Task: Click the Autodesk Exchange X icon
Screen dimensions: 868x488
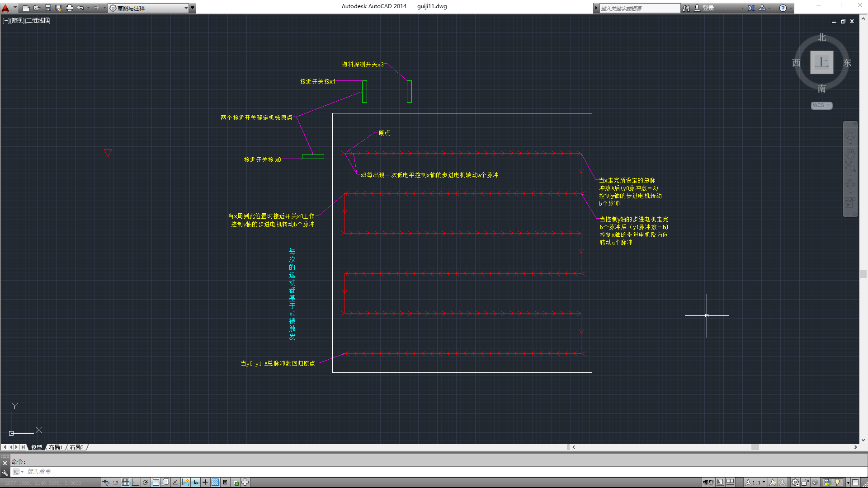Action: [751, 8]
